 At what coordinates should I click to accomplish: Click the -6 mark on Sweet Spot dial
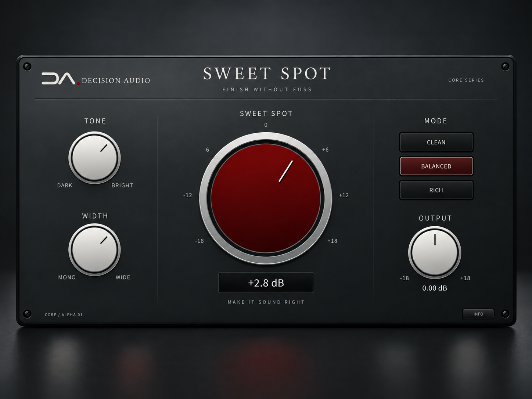206,150
